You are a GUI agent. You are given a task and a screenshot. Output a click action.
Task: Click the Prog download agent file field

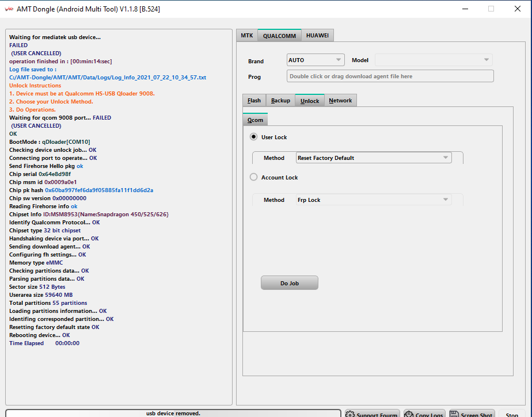tap(390, 76)
